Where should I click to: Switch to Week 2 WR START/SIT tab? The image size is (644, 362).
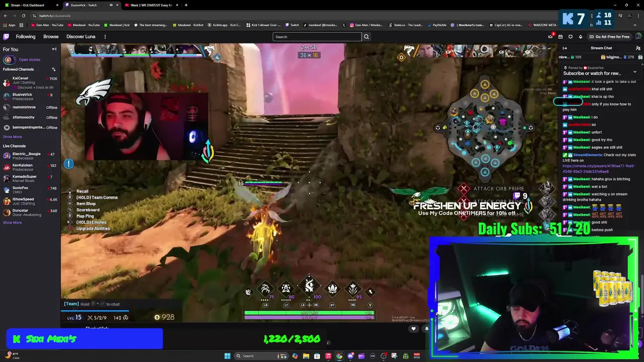coord(151,5)
